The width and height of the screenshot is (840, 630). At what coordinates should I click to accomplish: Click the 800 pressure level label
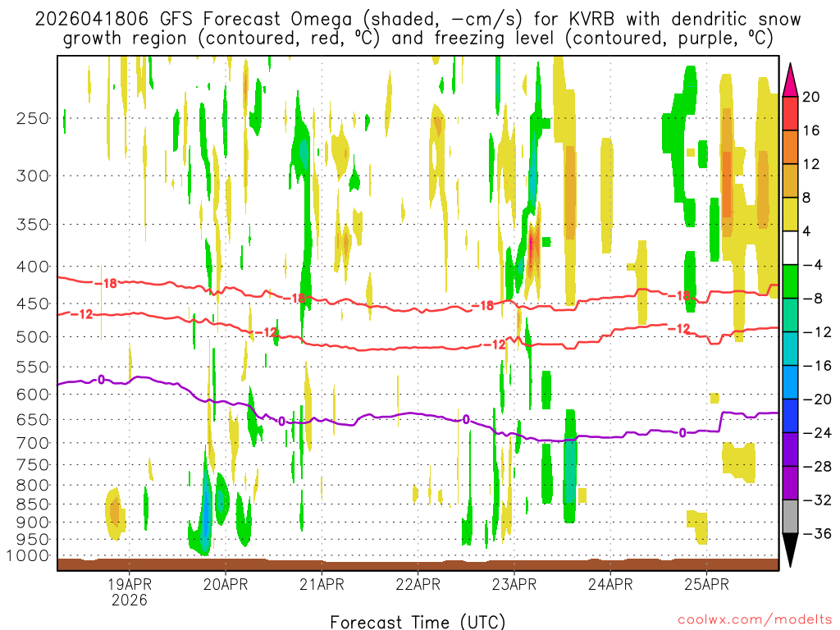pyautogui.click(x=33, y=486)
